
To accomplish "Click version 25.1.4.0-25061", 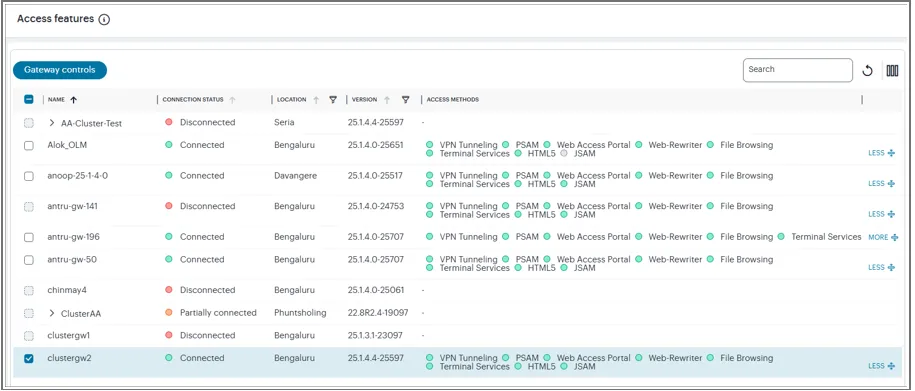I will [x=375, y=290].
